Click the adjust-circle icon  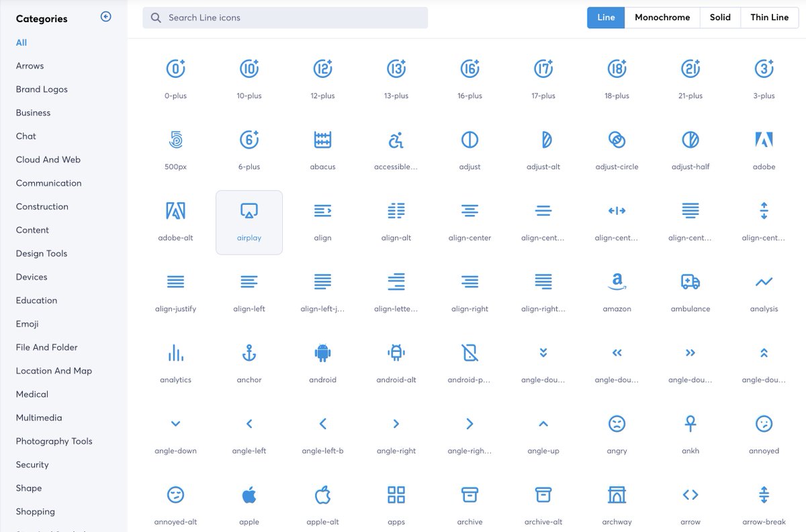[x=617, y=140]
